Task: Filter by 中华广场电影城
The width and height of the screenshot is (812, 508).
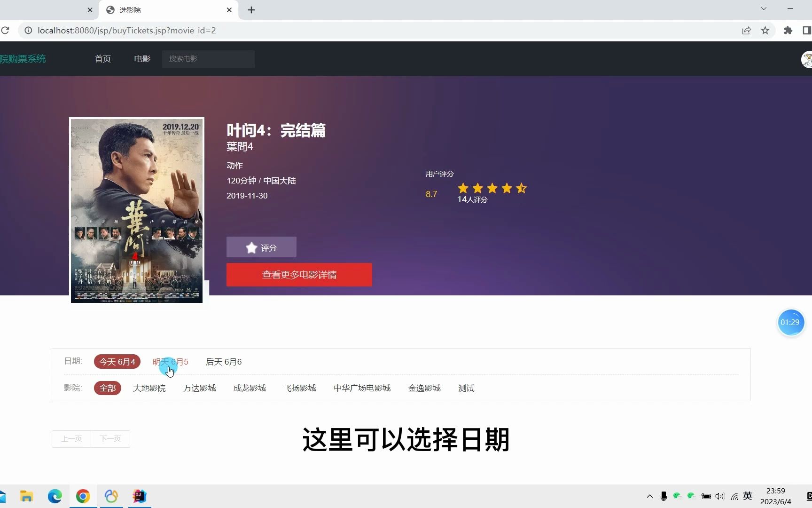Action: (362, 388)
